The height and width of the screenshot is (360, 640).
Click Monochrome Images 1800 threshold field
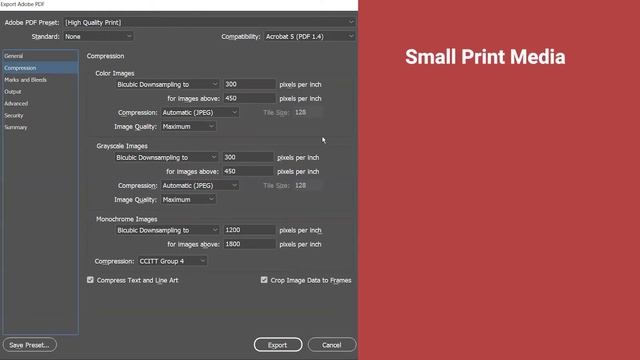249,244
